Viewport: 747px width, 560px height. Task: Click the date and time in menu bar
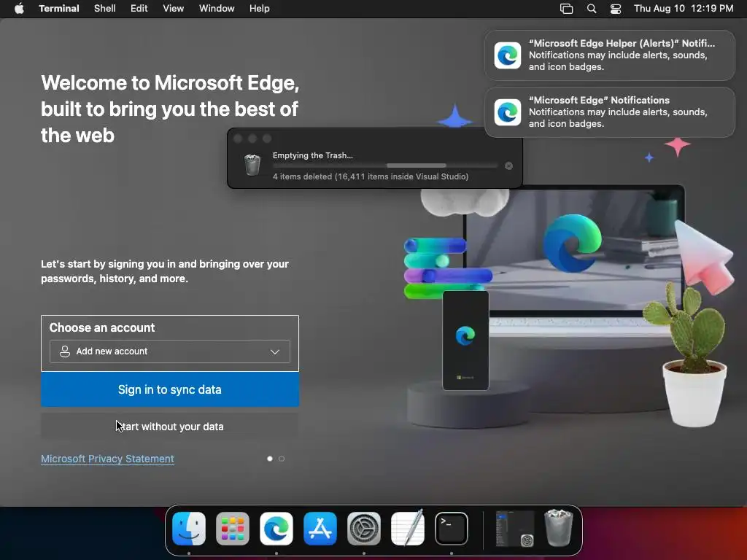(x=683, y=9)
